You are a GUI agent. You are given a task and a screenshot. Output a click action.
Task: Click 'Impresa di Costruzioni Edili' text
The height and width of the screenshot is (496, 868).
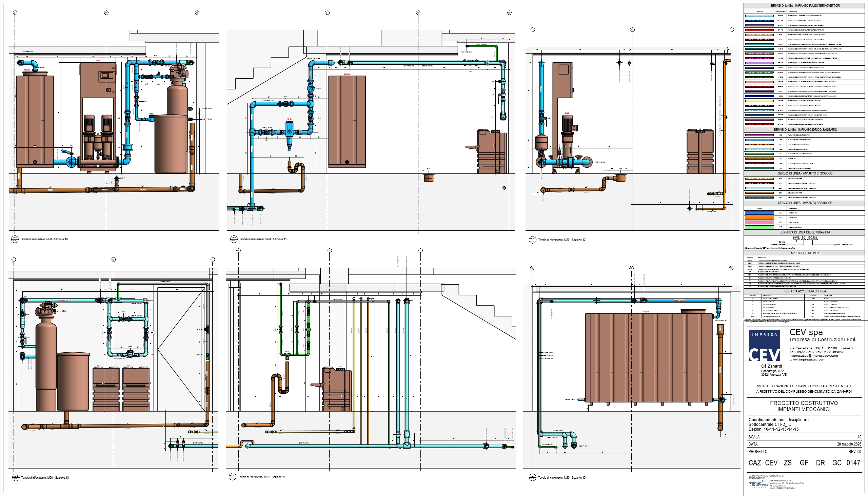[x=823, y=339]
